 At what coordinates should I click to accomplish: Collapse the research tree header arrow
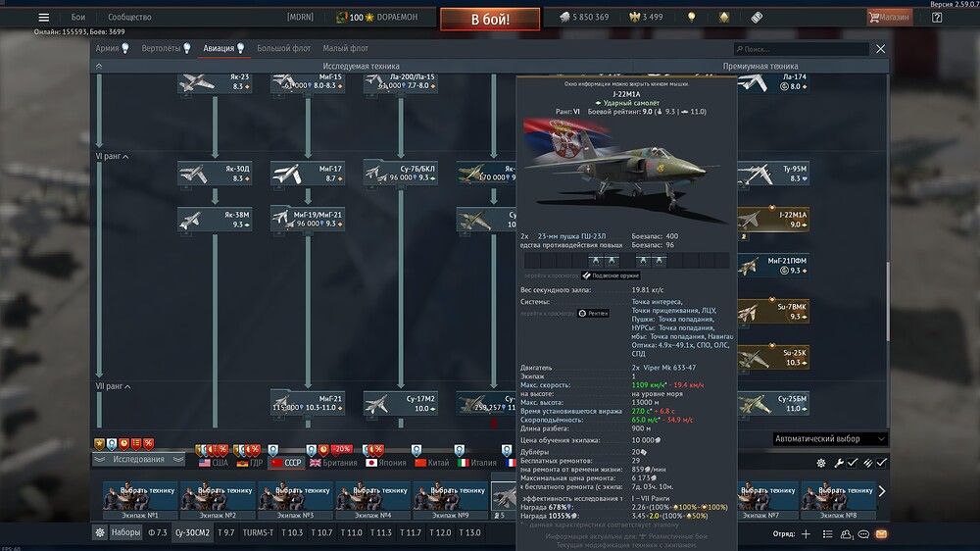coord(99,66)
